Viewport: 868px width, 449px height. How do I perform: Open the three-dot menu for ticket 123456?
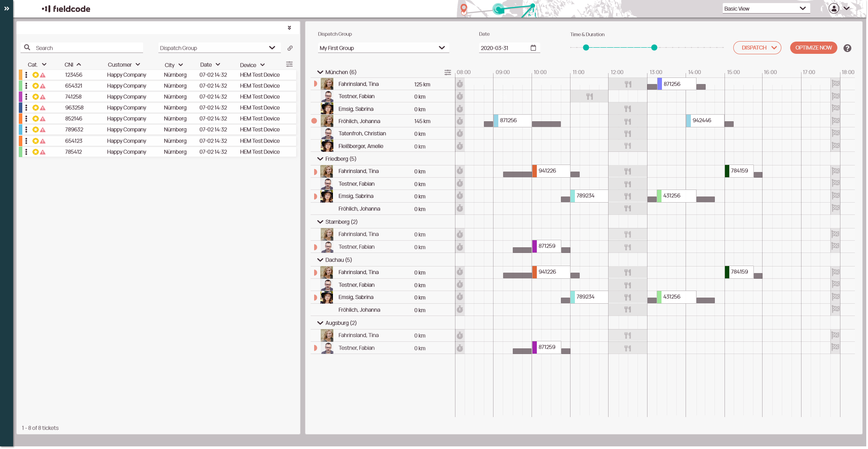pos(26,75)
